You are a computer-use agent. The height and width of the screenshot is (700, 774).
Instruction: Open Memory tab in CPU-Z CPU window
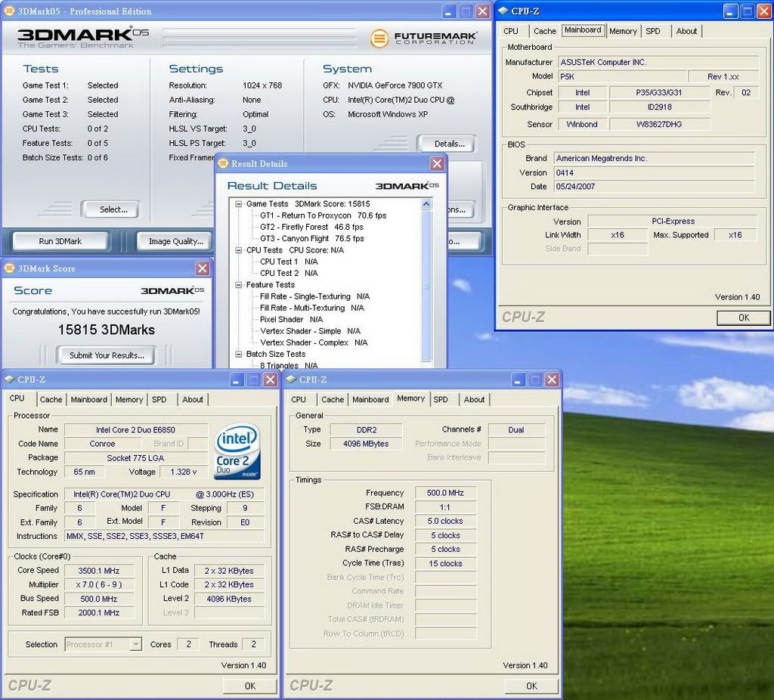pos(128,399)
